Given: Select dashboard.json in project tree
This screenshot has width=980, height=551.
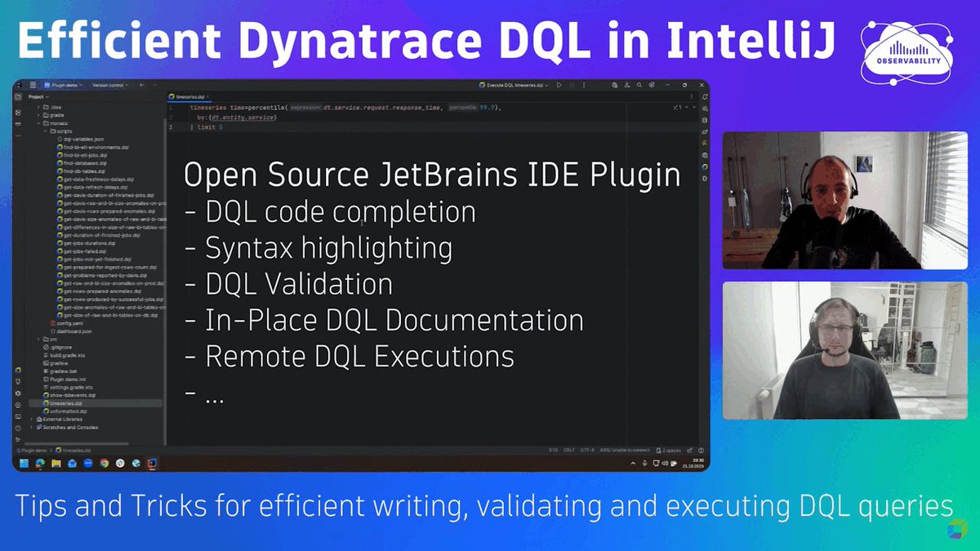Looking at the screenshot, I should [72, 331].
